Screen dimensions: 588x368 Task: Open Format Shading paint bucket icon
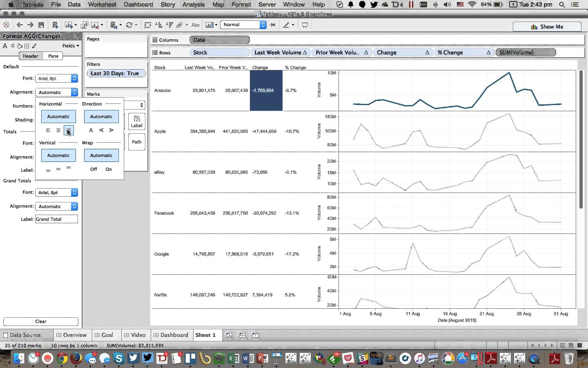(20, 46)
